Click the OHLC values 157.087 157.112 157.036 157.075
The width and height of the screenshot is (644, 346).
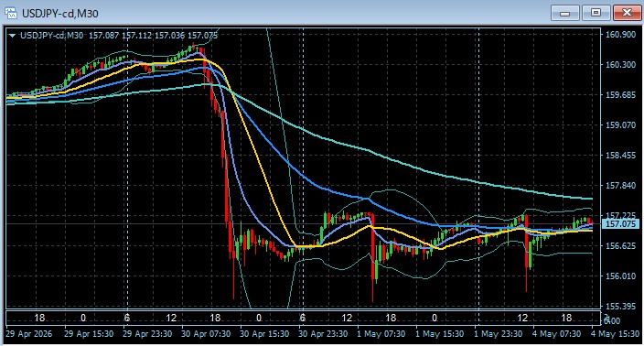coord(153,36)
